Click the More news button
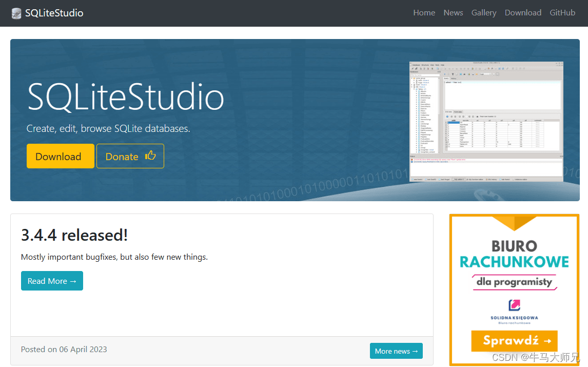The height and width of the screenshot is (367, 588). pos(396,351)
